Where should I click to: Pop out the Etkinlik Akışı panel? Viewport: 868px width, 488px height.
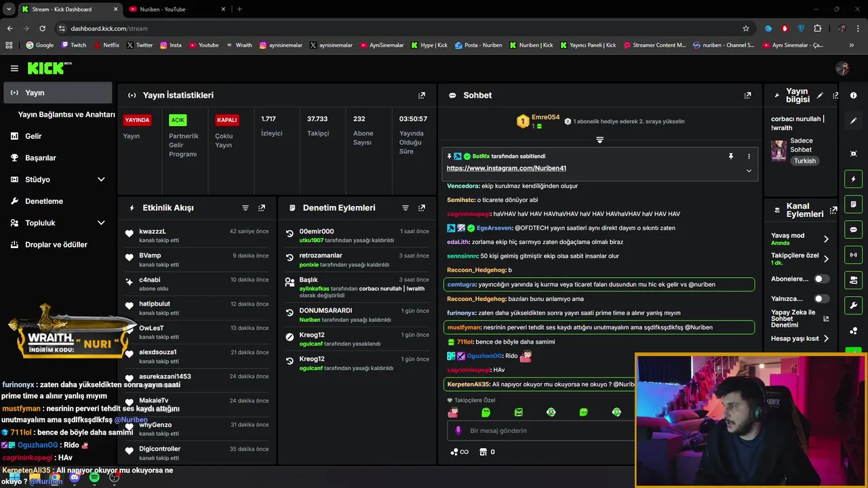pyautogui.click(x=262, y=208)
